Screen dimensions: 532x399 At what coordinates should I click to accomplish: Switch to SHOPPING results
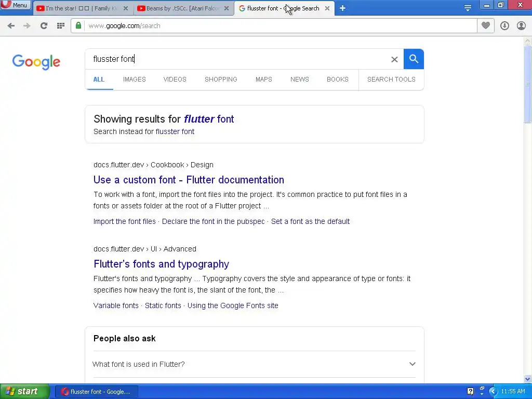click(221, 79)
